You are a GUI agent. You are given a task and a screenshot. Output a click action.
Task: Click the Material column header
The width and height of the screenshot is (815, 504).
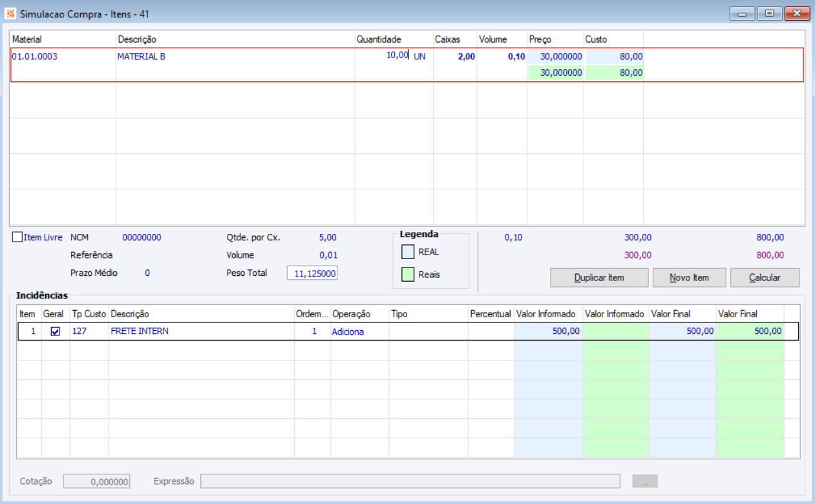(x=63, y=39)
